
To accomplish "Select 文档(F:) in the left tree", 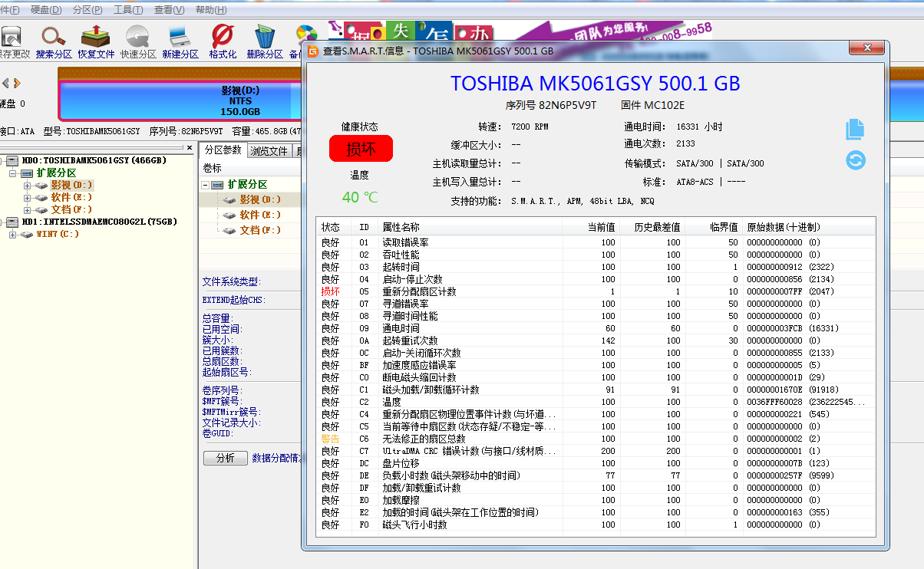I will pyautogui.click(x=71, y=210).
